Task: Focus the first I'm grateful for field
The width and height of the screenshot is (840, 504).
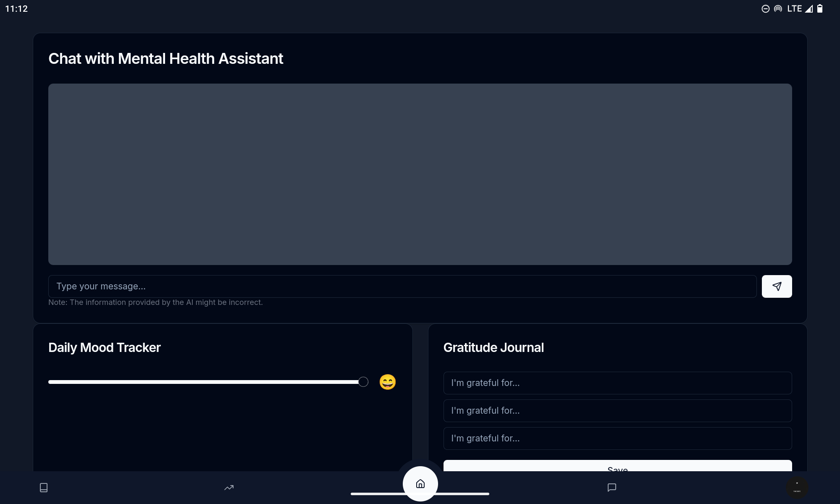Action: [x=617, y=383]
